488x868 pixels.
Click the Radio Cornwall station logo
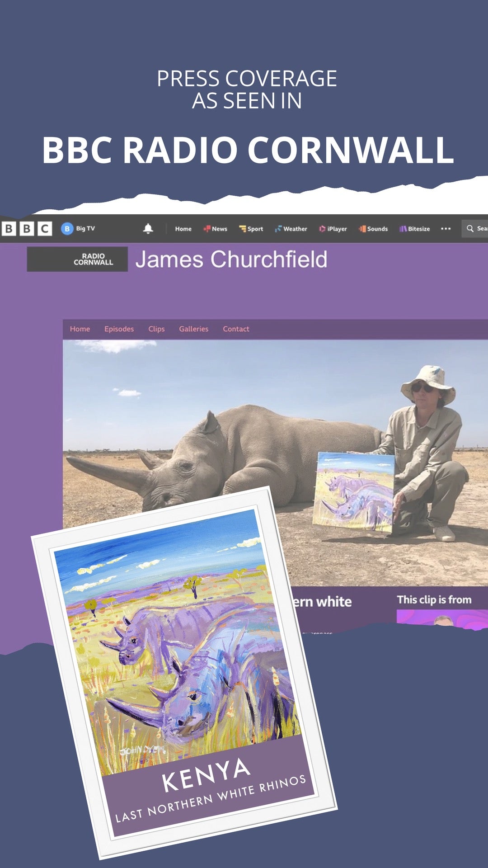pyautogui.click(x=77, y=259)
